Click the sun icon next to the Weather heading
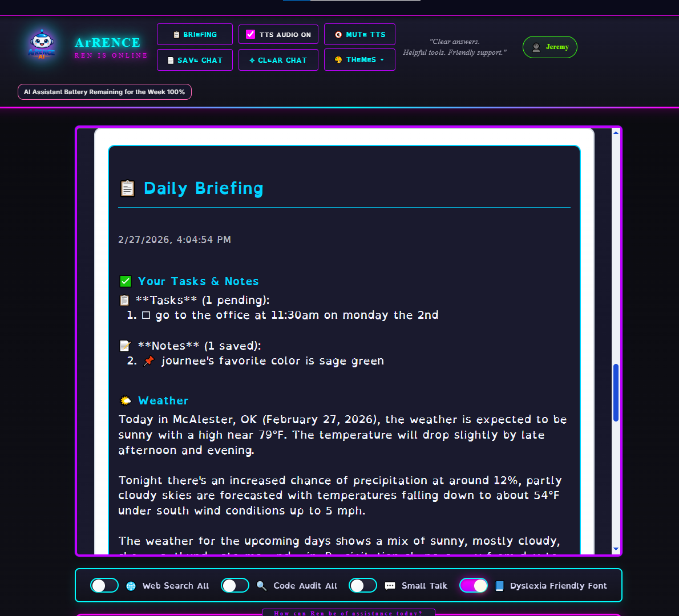679x616 pixels. (x=126, y=400)
